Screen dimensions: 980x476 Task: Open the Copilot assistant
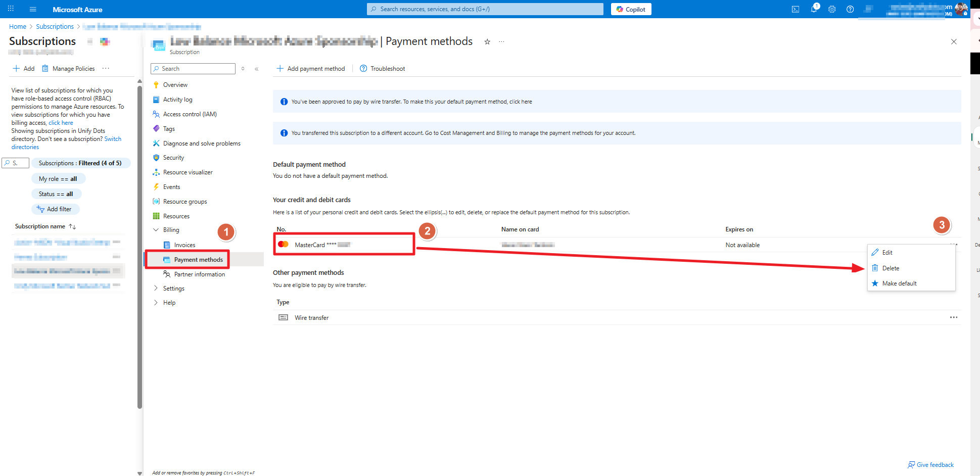pos(630,9)
